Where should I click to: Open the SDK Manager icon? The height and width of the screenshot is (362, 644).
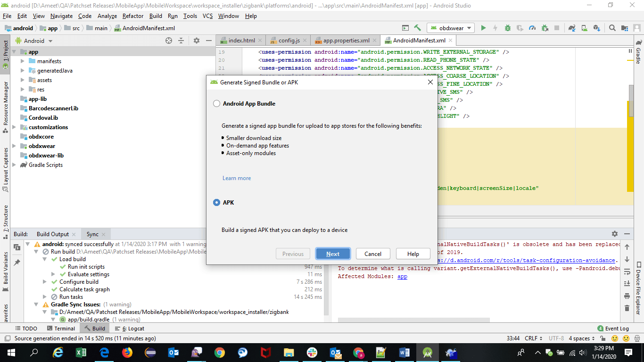coord(596,28)
